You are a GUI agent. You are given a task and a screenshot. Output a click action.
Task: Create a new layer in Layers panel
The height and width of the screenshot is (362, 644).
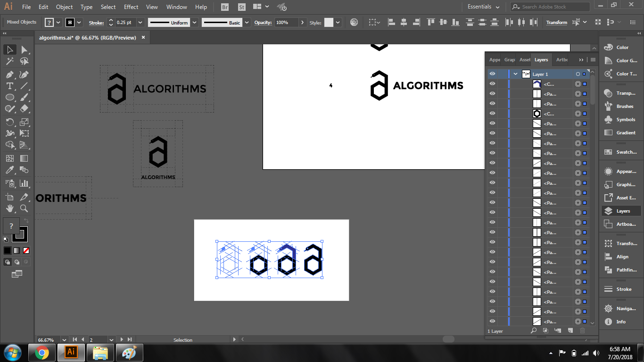point(570,331)
